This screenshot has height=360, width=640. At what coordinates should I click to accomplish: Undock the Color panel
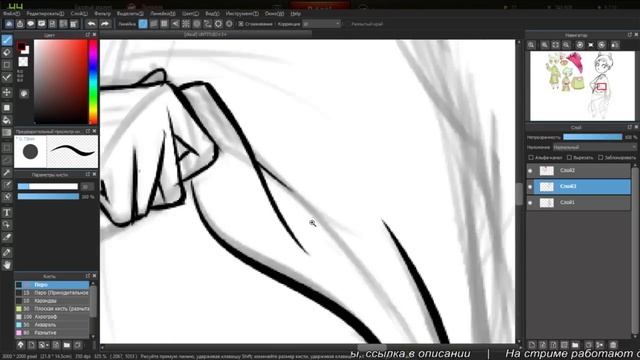(x=88, y=35)
